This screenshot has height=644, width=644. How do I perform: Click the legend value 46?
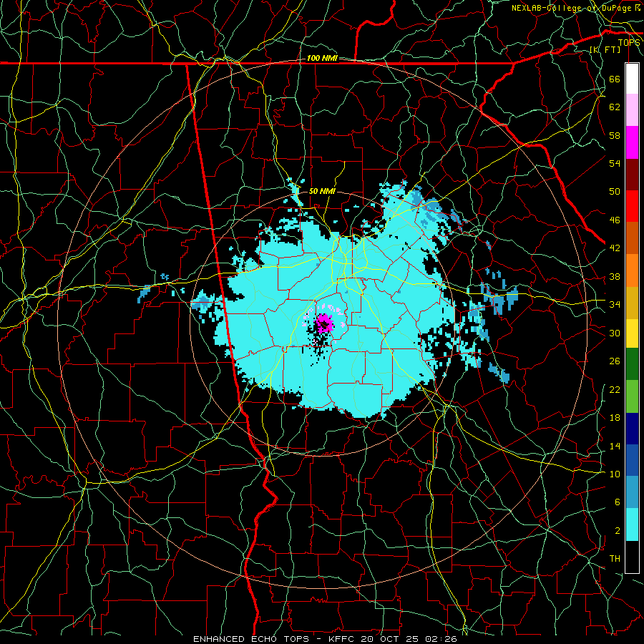click(615, 220)
